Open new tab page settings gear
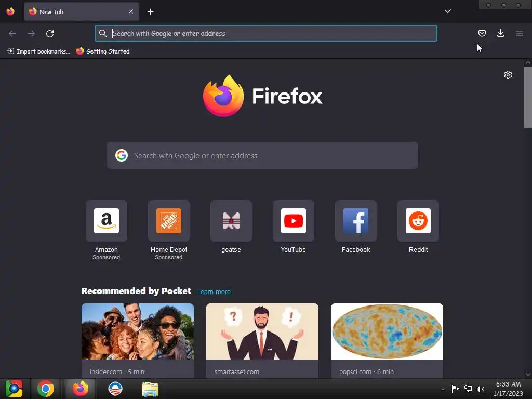This screenshot has height=399, width=532. [508, 75]
